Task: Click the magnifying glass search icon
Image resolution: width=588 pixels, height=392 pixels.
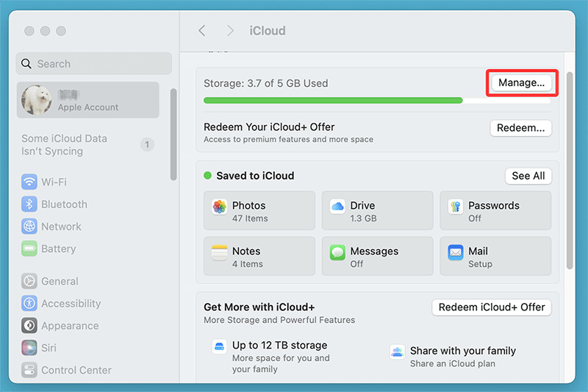Action: coord(26,64)
